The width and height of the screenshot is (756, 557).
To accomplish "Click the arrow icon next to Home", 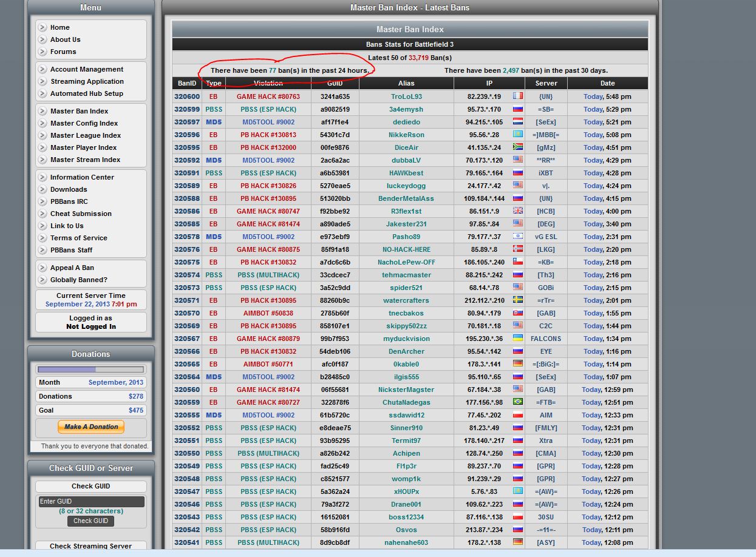I will pyautogui.click(x=43, y=27).
